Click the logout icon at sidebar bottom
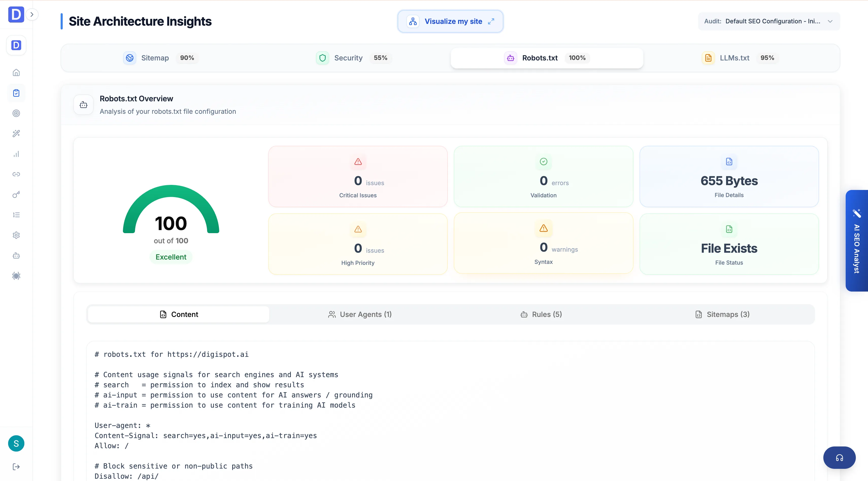The height and width of the screenshot is (481, 868). [x=16, y=467]
